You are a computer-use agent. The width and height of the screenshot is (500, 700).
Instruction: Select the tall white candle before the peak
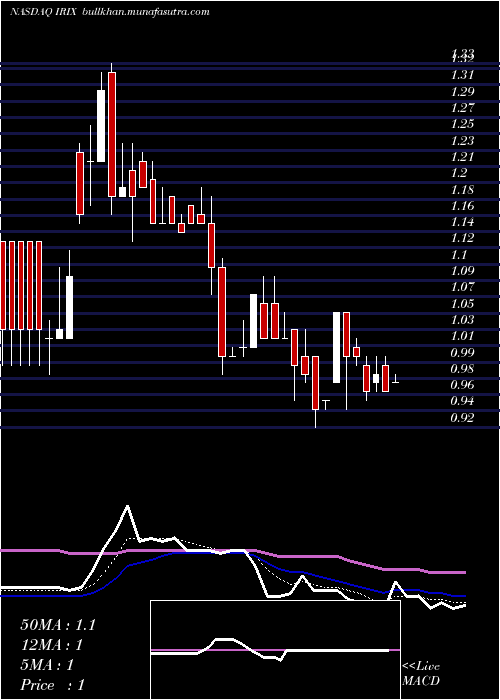click(101, 126)
